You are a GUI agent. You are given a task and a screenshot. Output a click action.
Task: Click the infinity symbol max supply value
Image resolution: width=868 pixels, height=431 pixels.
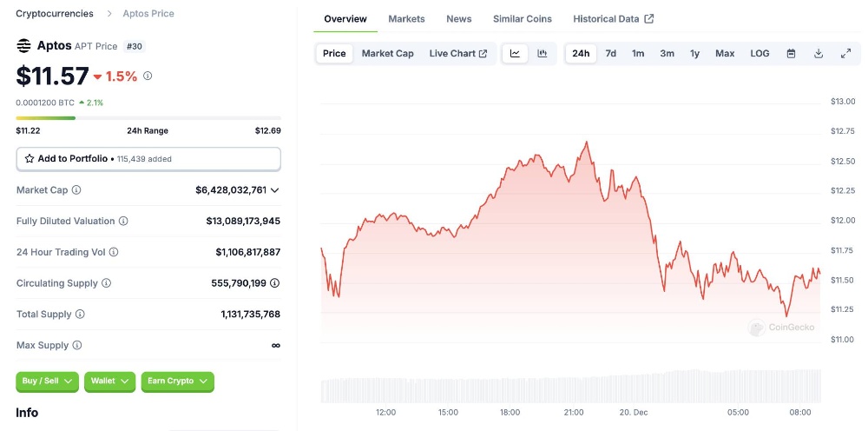[276, 345]
